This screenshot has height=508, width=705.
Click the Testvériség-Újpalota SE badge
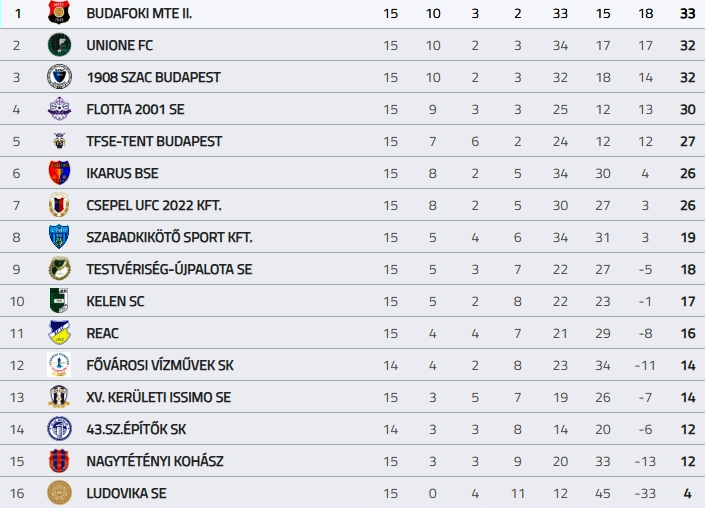tap(59, 269)
